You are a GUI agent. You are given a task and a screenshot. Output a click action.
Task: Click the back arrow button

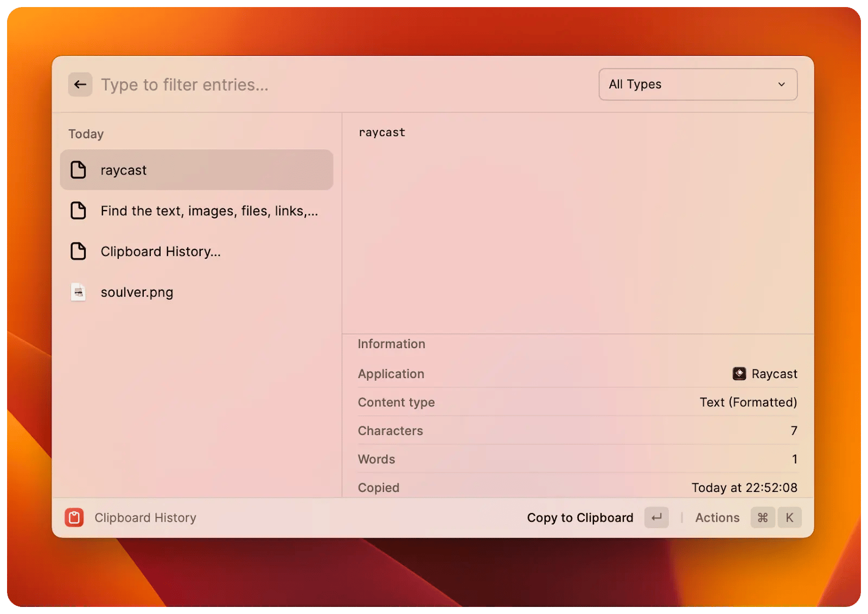click(80, 85)
